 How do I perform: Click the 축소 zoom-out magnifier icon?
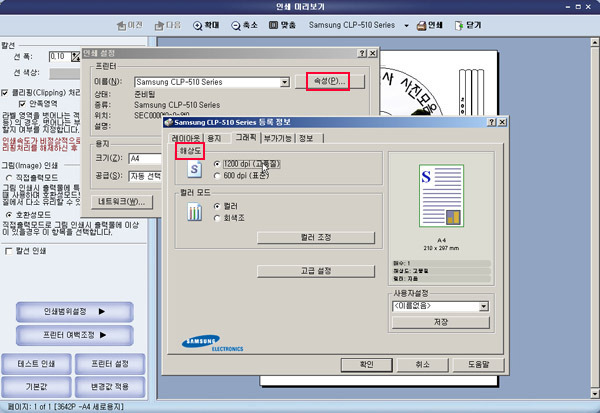click(x=236, y=26)
